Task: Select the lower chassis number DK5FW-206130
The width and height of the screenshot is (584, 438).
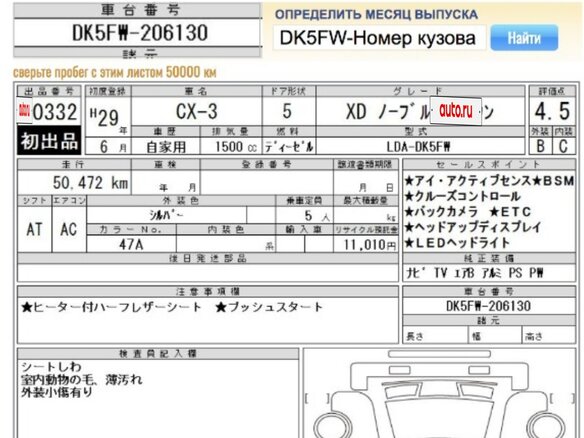Action: coord(488,306)
